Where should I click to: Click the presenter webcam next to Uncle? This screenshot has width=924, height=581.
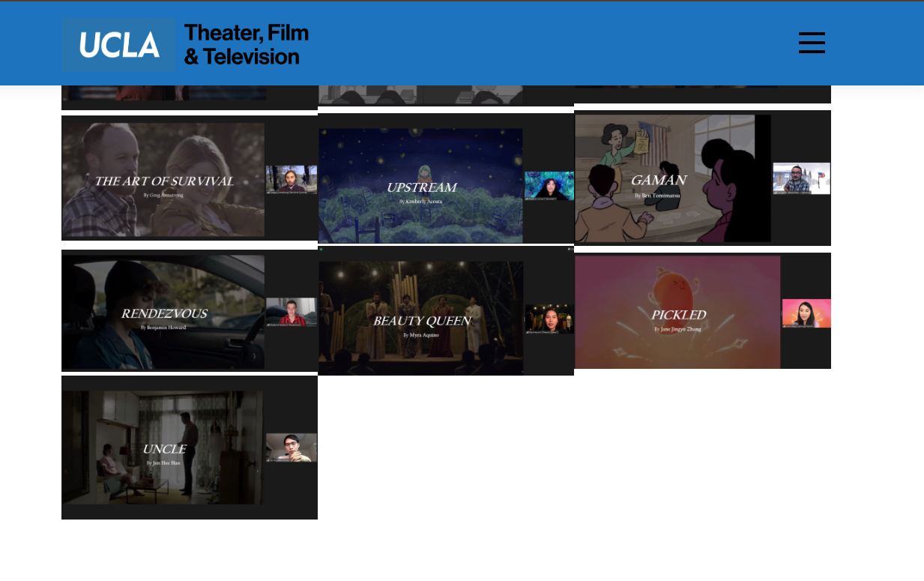[292, 447]
